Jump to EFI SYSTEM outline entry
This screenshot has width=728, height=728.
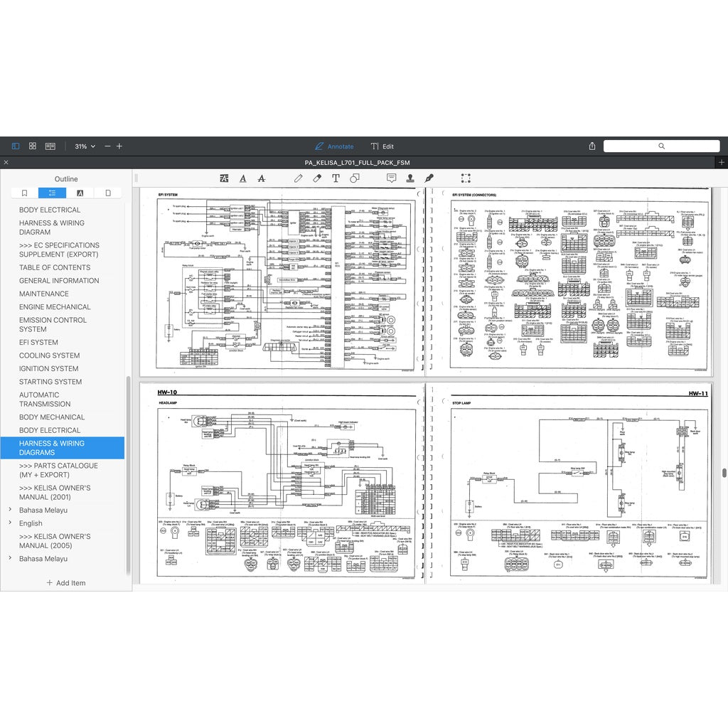[x=38, y=342]
